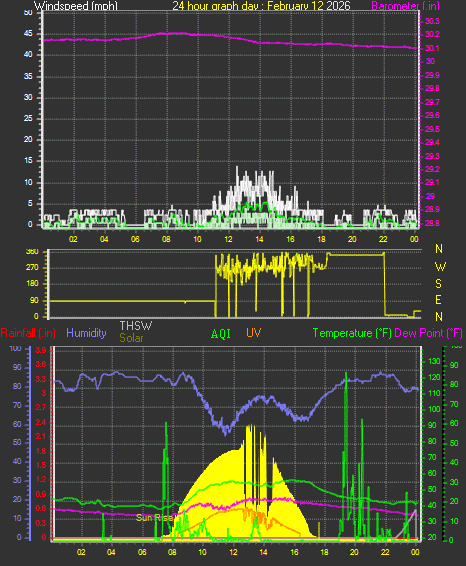Click the THSW legend label

click(136, 326)
